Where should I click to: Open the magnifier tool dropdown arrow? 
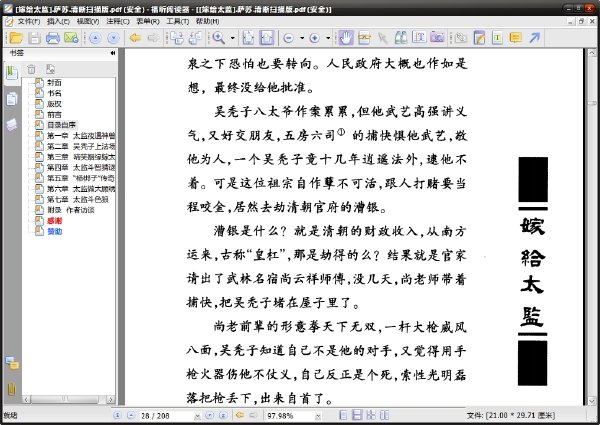click(x=232, y=38)
